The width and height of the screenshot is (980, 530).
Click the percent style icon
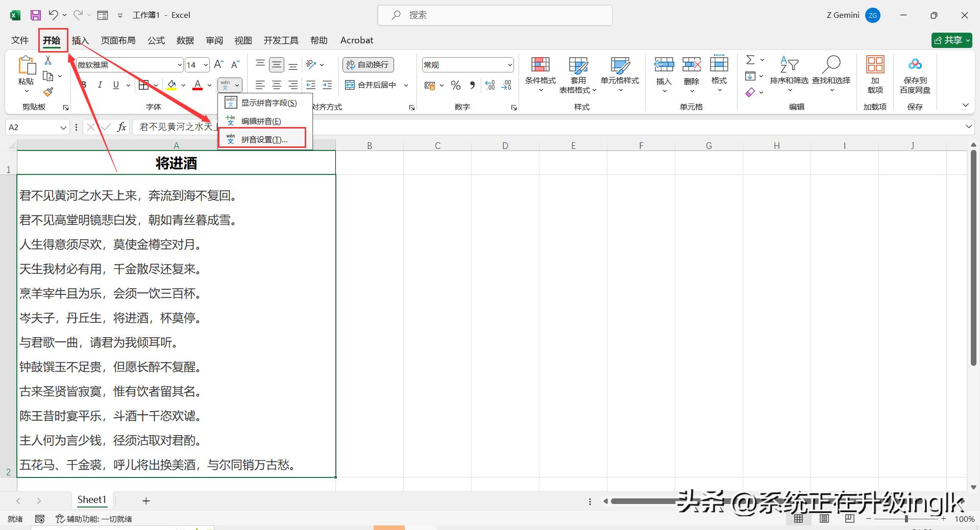(456, 85)
